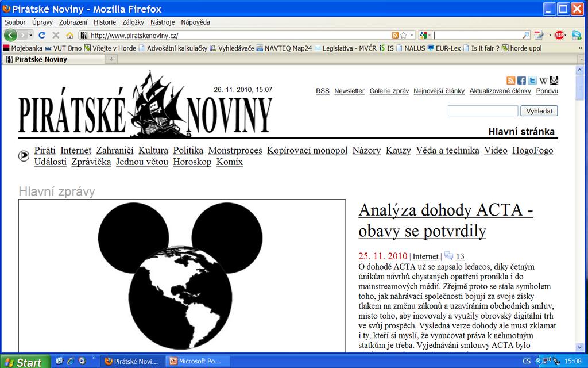Click the search magnifier icon in toolbar
This screenshot has width=588, height=368.
coord(526,35)
